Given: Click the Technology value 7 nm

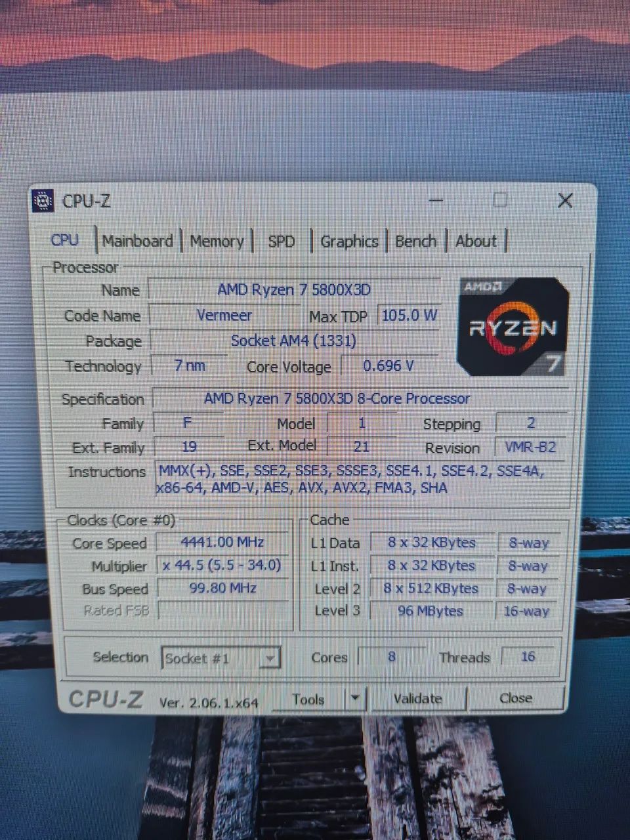Looking at the screenshot, I should point(190,366).
